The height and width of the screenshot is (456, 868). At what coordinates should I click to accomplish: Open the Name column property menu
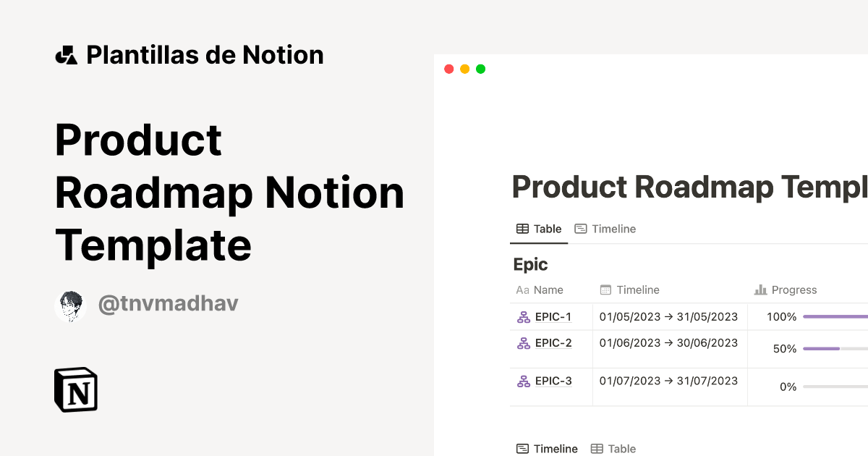tap(541, 290)
